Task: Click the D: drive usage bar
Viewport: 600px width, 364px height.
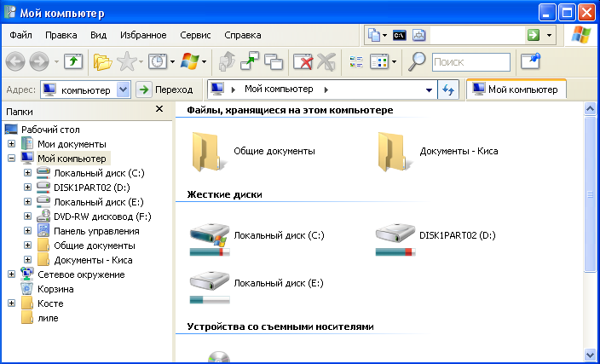Action: tap(395, 251)
